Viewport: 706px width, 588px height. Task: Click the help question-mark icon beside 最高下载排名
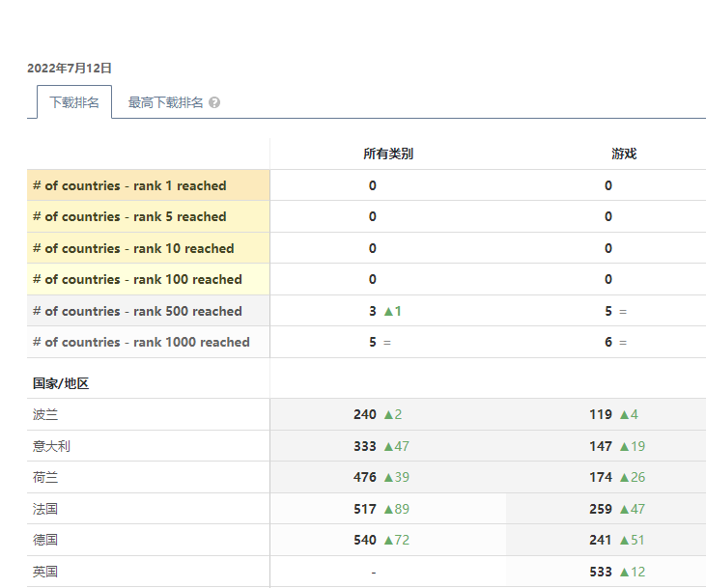(214, 102)
